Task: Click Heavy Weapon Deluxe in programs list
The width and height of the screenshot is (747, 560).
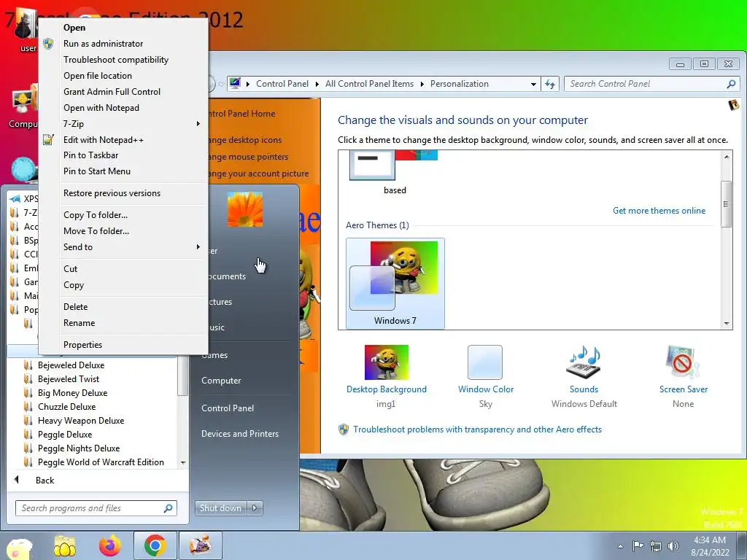Action: pos(81,421)
